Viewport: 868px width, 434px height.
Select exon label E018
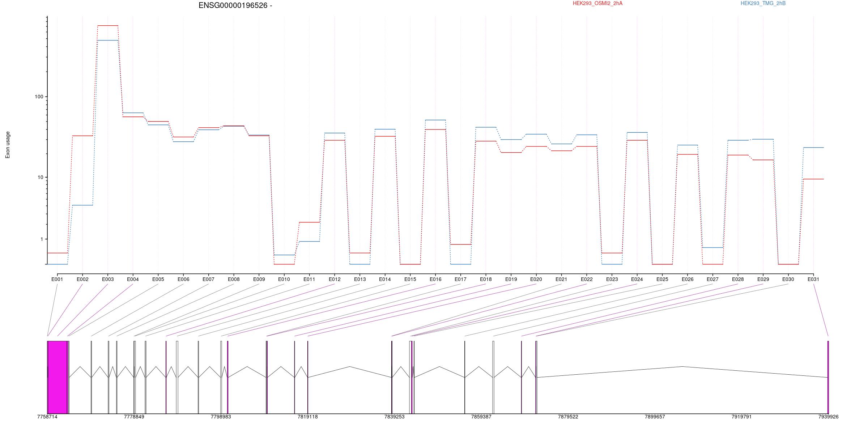click(x=486, y=279)
